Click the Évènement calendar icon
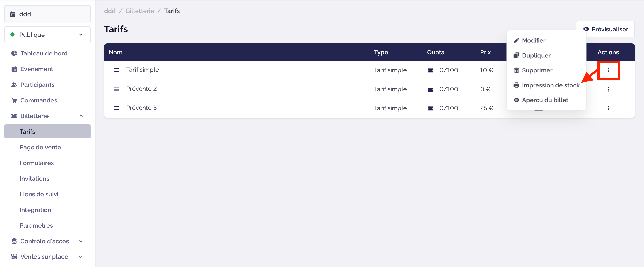Viewport: 644px width, 267px height. [14, 69]
